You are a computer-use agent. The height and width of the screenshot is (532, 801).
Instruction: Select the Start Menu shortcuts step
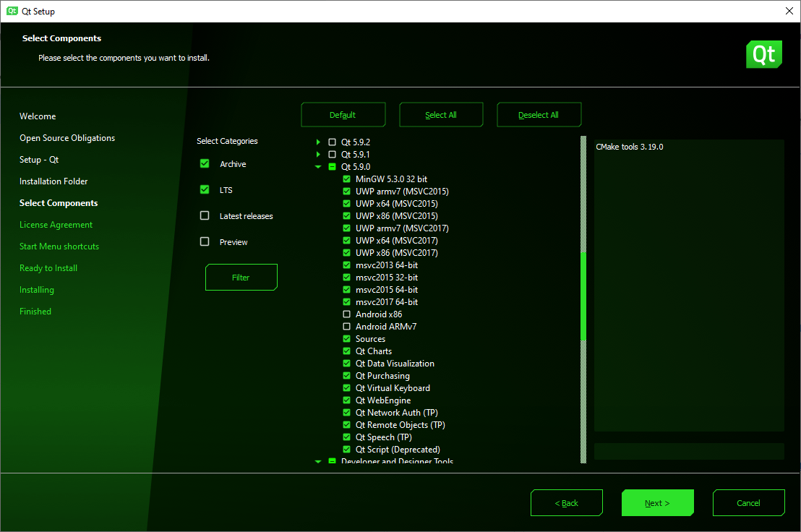pos(59,246)
